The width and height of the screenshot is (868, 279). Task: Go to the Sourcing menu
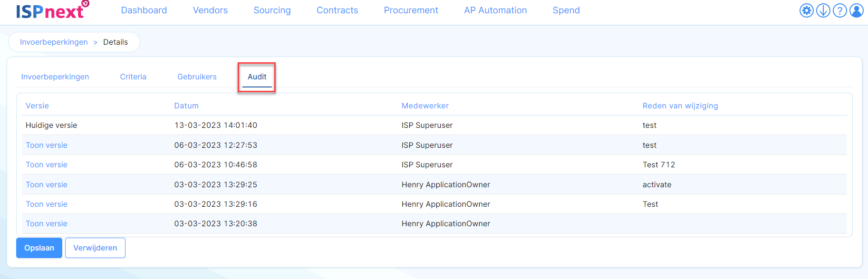pos(272,10)
